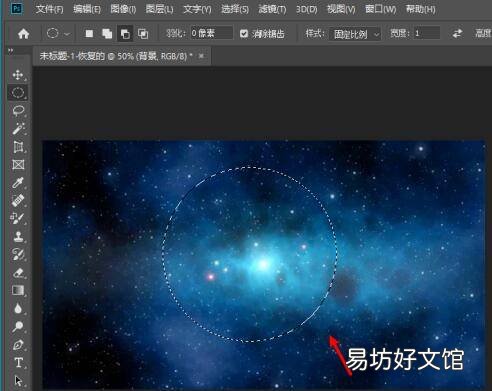Select the Move tool
Image resolution: width=492 pixels, height=391 pixels.
(18, 75)
